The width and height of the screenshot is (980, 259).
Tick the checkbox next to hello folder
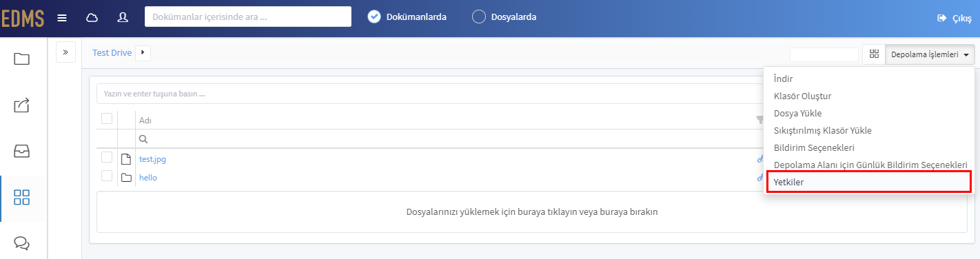coord(107,176)
